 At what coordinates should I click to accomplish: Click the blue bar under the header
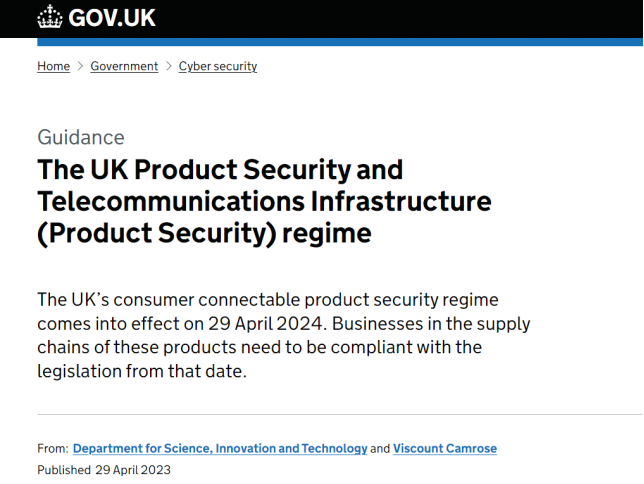340,42
